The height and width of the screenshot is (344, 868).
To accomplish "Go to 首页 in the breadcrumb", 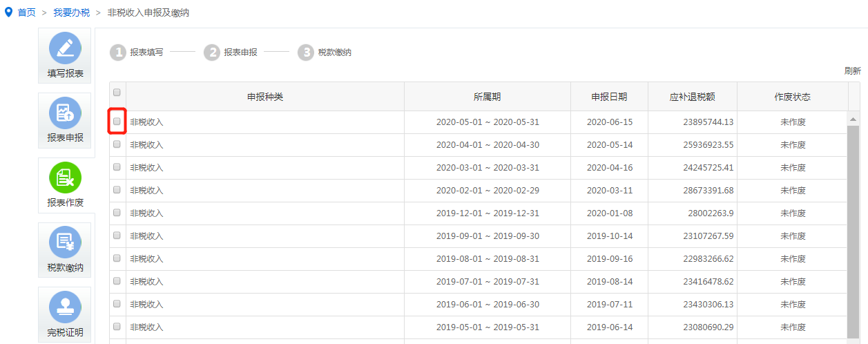I will pos(26,12).
